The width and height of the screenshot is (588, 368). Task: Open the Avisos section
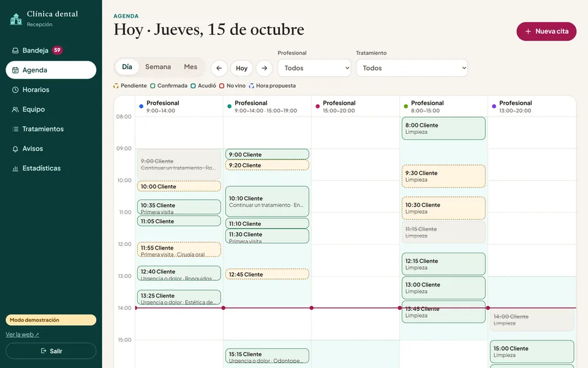click(51, 148)
